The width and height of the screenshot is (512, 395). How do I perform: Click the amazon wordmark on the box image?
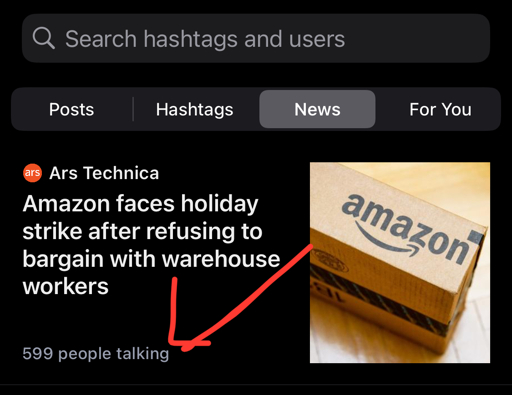point(405,228)
